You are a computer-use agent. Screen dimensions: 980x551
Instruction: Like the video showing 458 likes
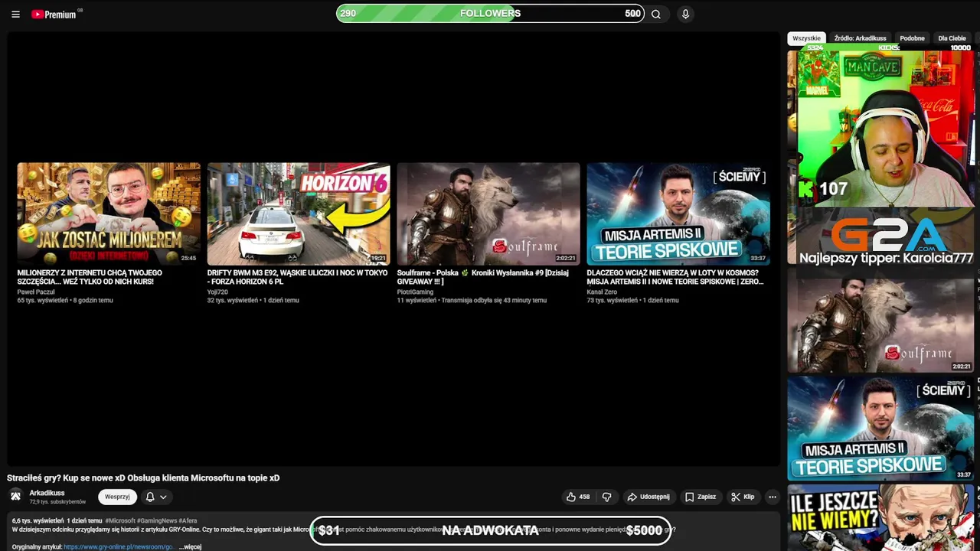click(578, 497)
